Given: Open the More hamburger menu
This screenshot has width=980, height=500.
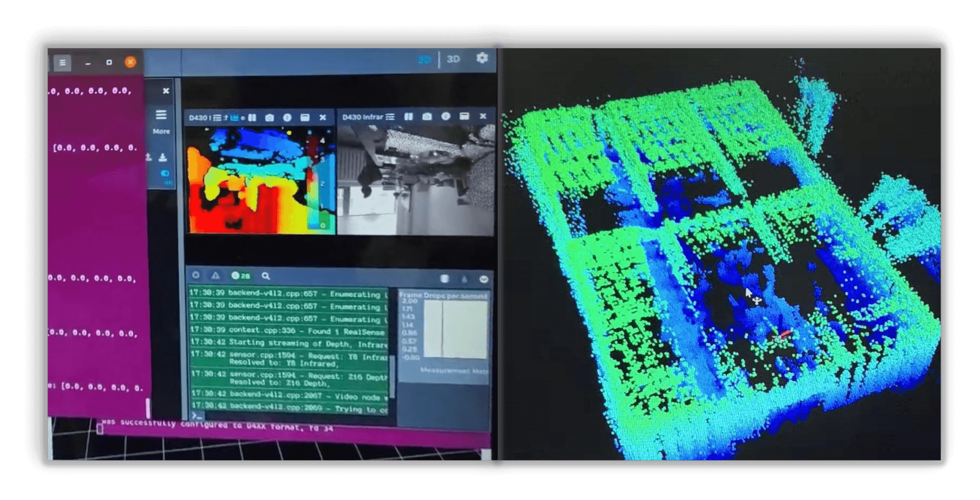Looking at the screenshot, I should [x=161, y=115].
